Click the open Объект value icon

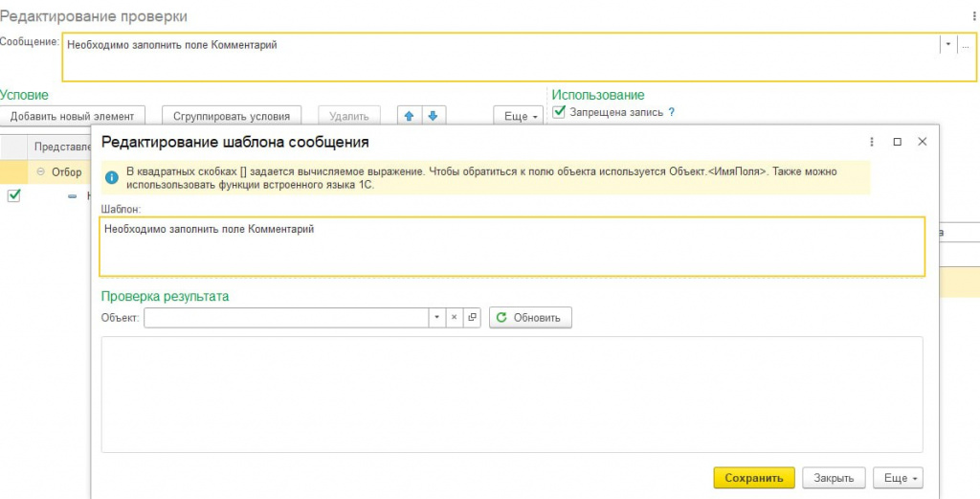(471, 317)
